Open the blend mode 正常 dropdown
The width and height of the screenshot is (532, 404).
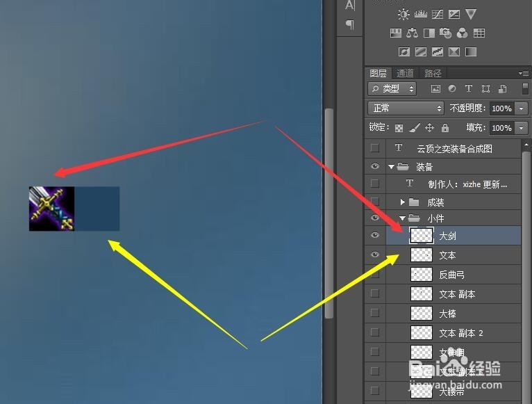(x=406, y=108)
